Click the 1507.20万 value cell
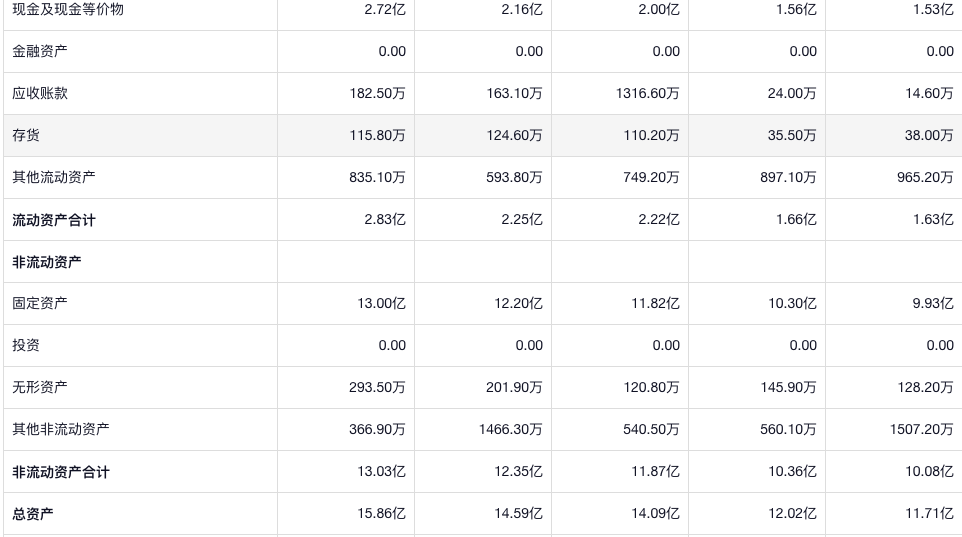Image resolution: width=962 pixels, height=537 pixels. 921,430
